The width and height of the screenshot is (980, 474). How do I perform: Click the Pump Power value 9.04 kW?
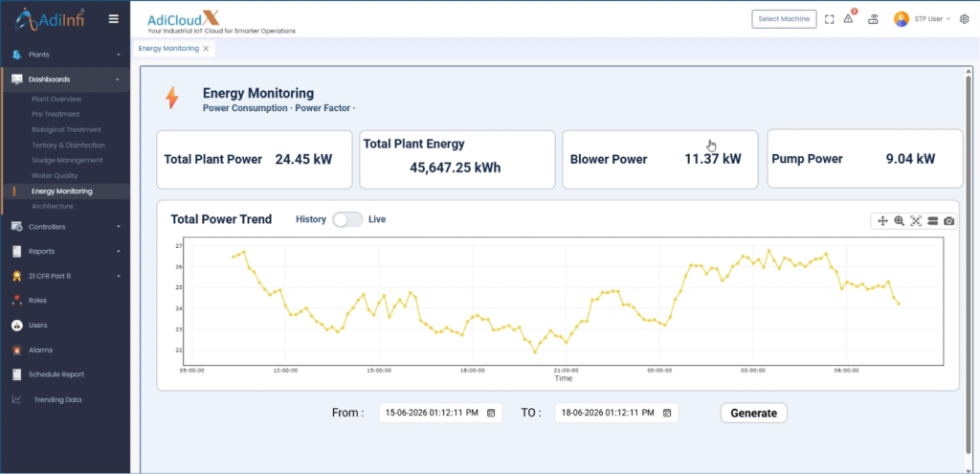pos(911,159)
